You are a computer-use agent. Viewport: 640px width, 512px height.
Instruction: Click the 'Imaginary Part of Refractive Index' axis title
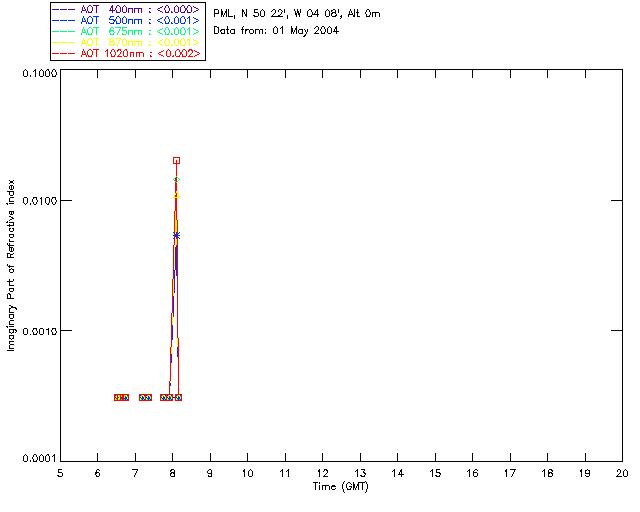point(11,265)
